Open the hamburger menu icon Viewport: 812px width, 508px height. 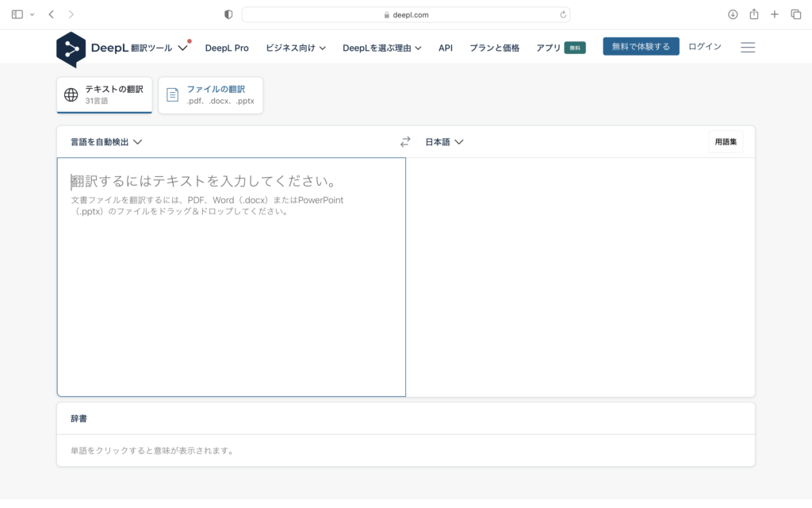[747, 47]
